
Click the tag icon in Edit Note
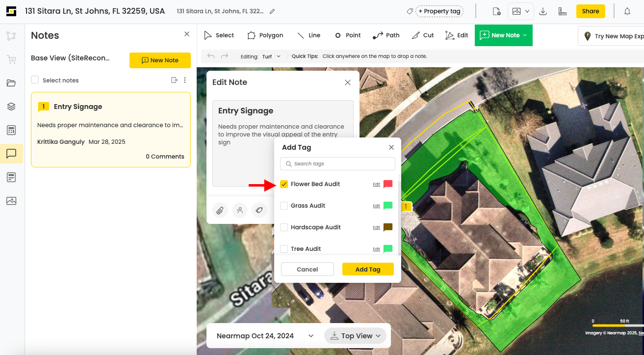tap(259, 210)
